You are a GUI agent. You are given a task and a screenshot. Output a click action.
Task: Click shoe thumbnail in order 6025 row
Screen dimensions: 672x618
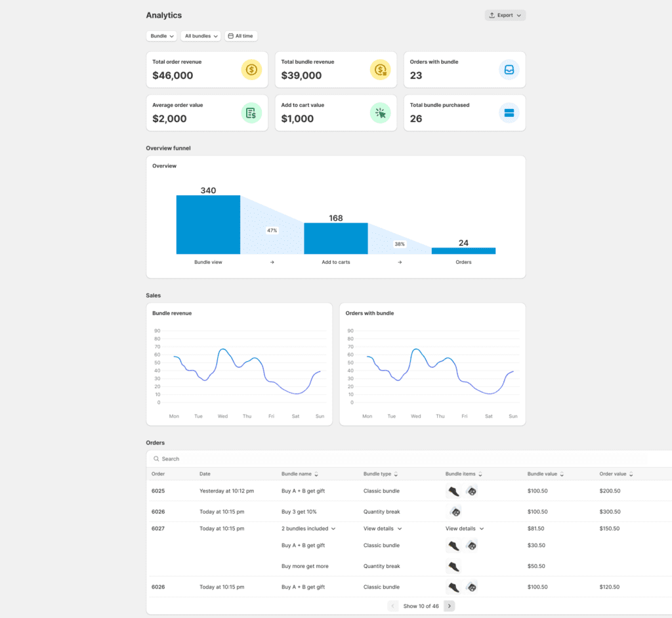click(x=453, y=491)
